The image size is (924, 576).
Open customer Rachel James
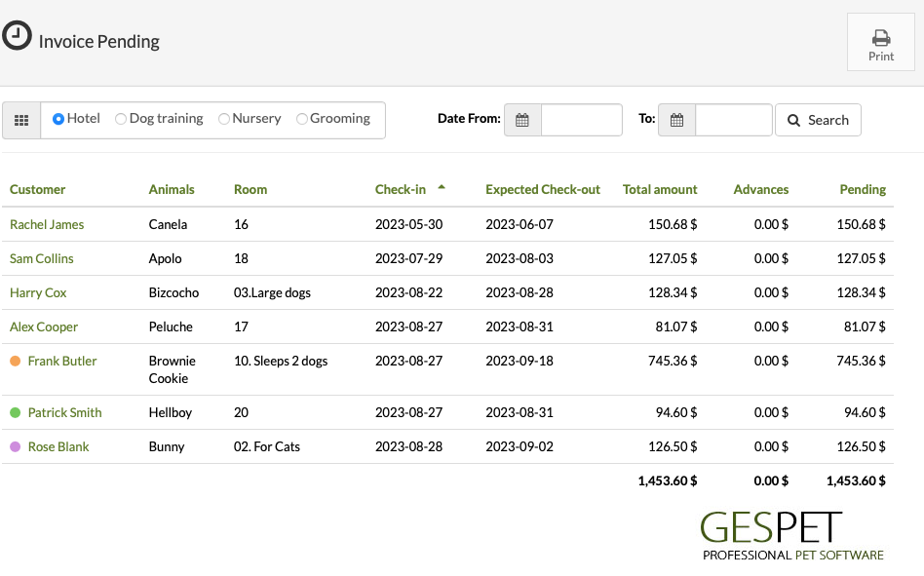point(47,224)
